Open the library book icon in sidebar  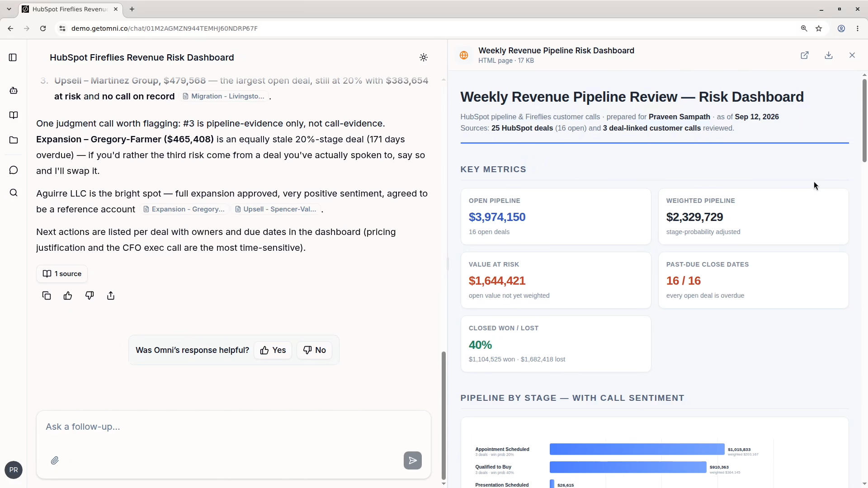click(14, 115)
